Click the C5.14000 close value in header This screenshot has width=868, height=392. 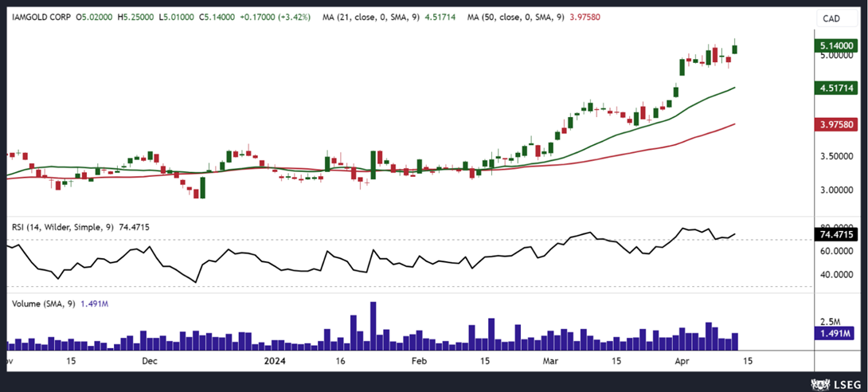click(217, 18)
